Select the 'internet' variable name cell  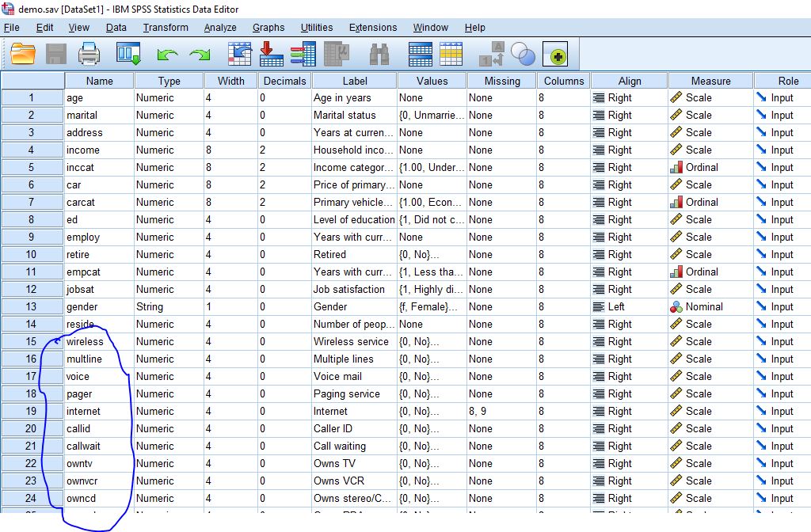coord(99,411)
